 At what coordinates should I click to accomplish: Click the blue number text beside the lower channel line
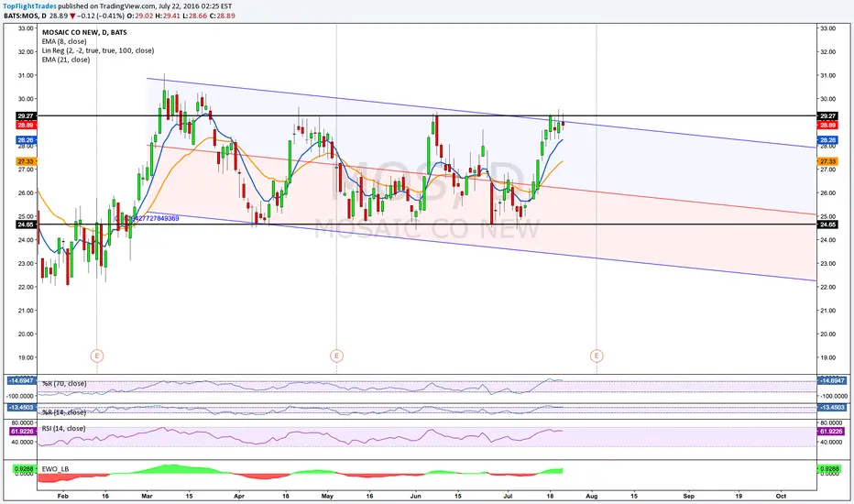point(147,218)
